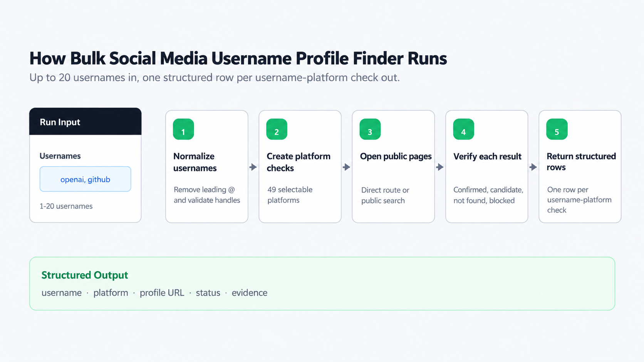Image resolution: width=644 pixels, height=362 pixels.
Task: Click the Structured Output heading
Action: pos(85,275)
